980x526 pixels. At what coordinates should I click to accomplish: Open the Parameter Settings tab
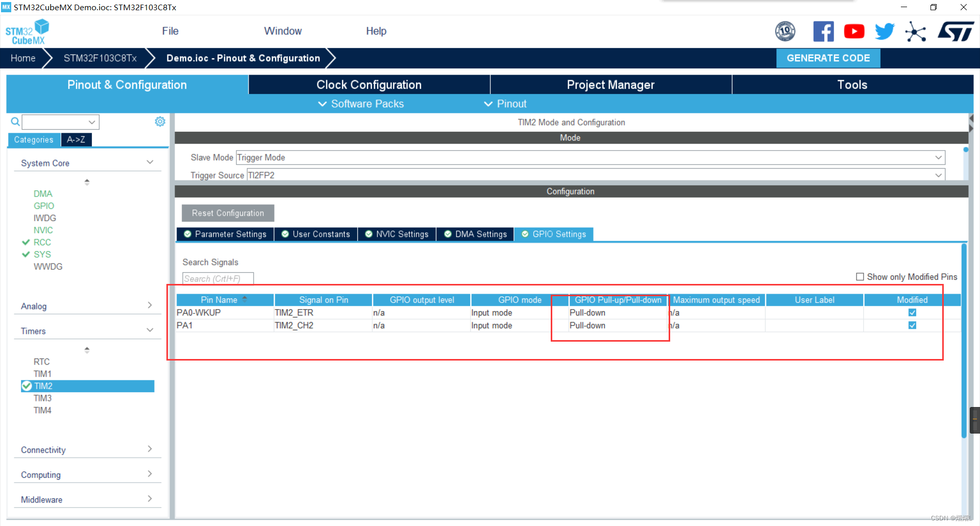coord(225,234)
